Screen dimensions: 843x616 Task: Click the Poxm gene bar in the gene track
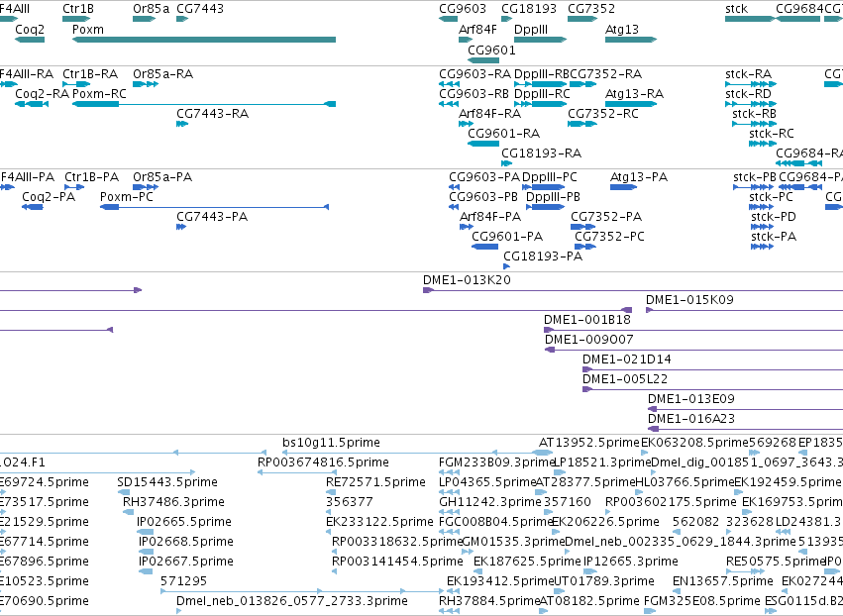(204, 40)
